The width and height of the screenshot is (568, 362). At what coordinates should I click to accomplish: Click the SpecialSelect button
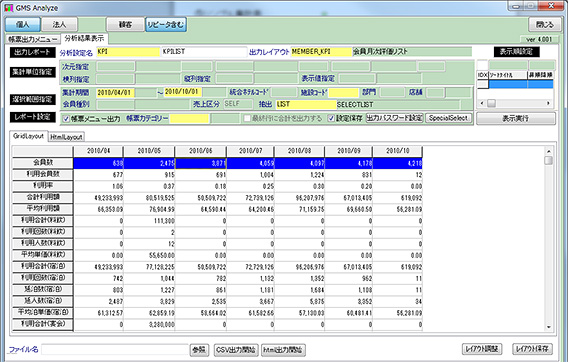[x=448, y=118]
